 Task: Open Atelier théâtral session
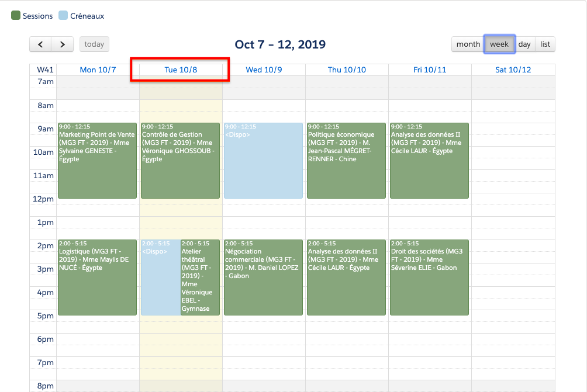pyautogui.click(x=200, y=277)
